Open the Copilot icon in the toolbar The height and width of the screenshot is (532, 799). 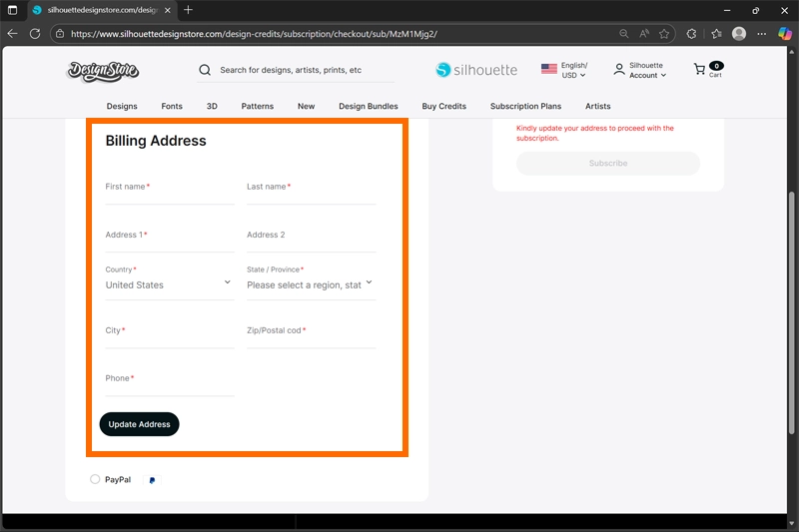coord(784,33)
